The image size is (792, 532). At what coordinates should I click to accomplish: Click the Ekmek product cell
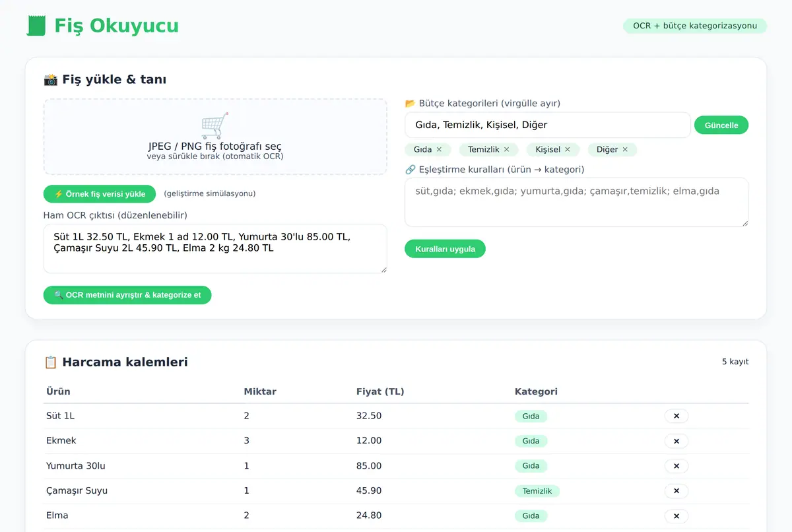61,440
